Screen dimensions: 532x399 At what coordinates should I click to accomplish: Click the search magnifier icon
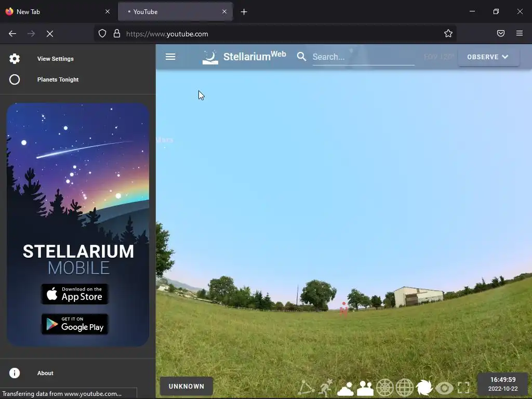coord(301,57)
